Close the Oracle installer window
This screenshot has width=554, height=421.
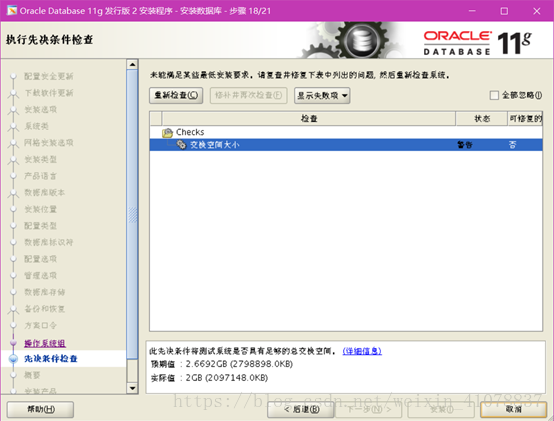tap(537, 11)
